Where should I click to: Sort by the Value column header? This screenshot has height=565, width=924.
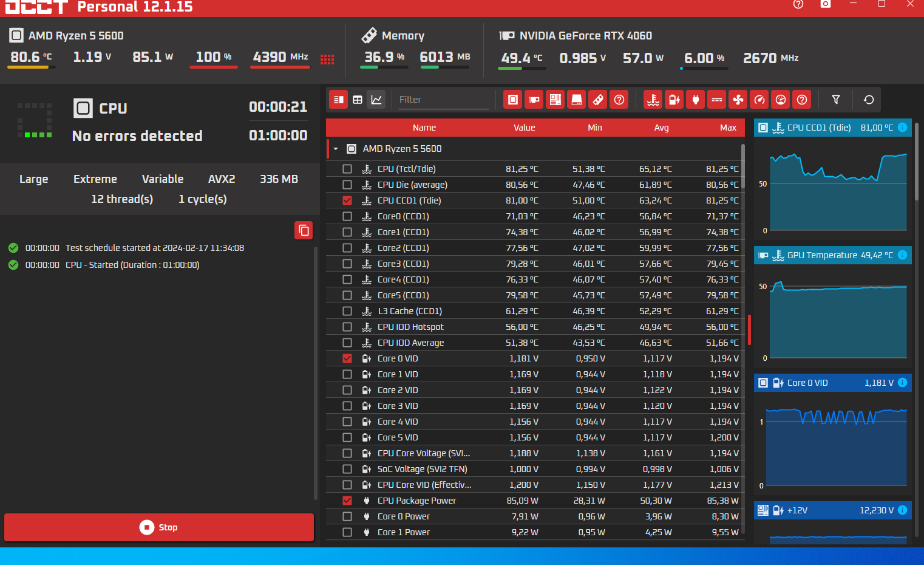click(x=525, y=128)
